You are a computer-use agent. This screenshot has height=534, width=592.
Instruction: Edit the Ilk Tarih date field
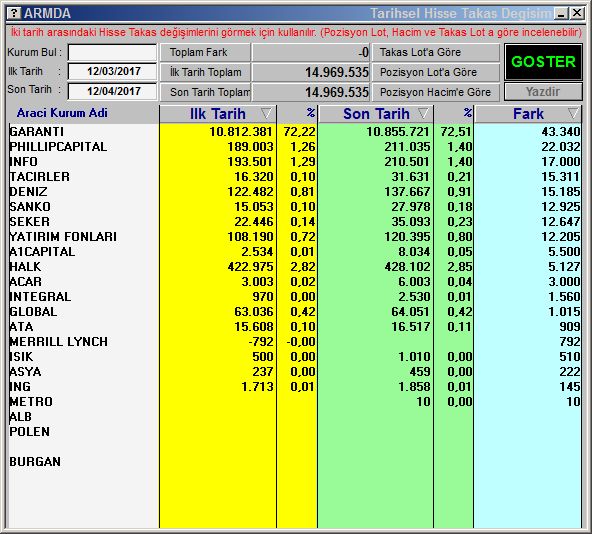[x=112, y=71]
